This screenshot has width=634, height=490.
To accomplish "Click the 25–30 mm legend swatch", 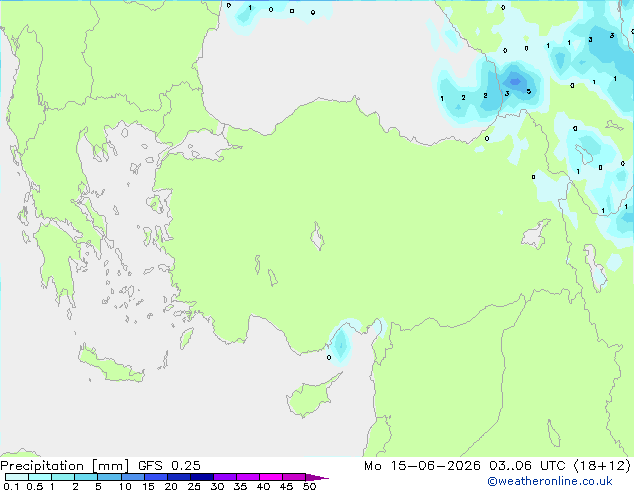I will tap(202, 477).
